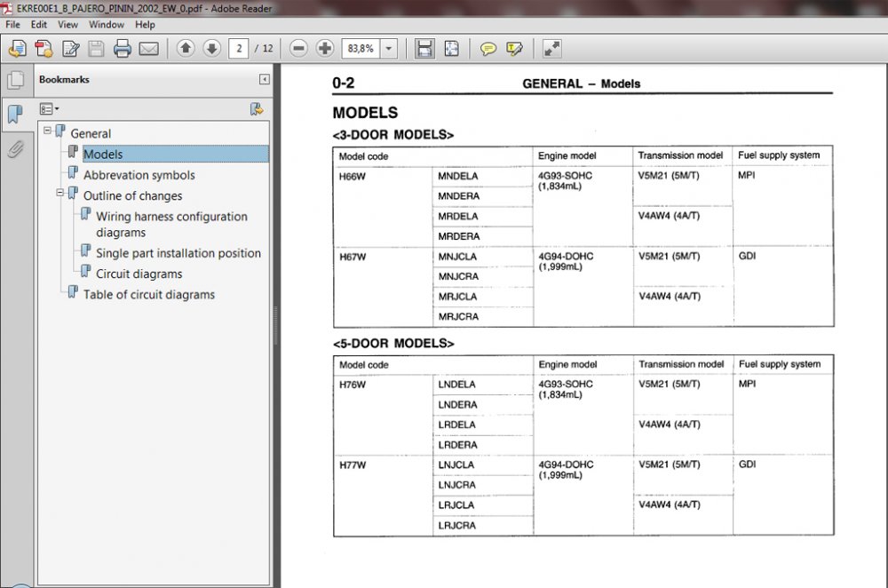
Task: Click the page header 0-2 text
Action: click(343, 83)
